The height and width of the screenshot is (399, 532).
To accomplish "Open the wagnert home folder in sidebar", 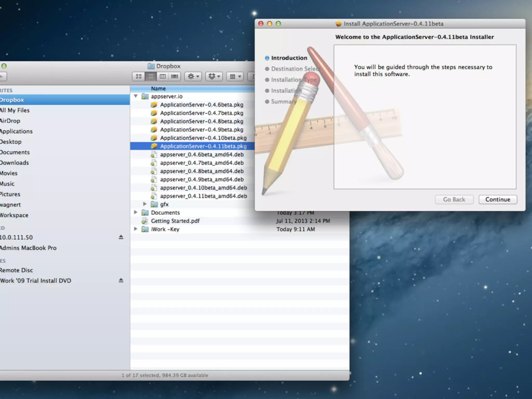I will click(x=65, y=205).
